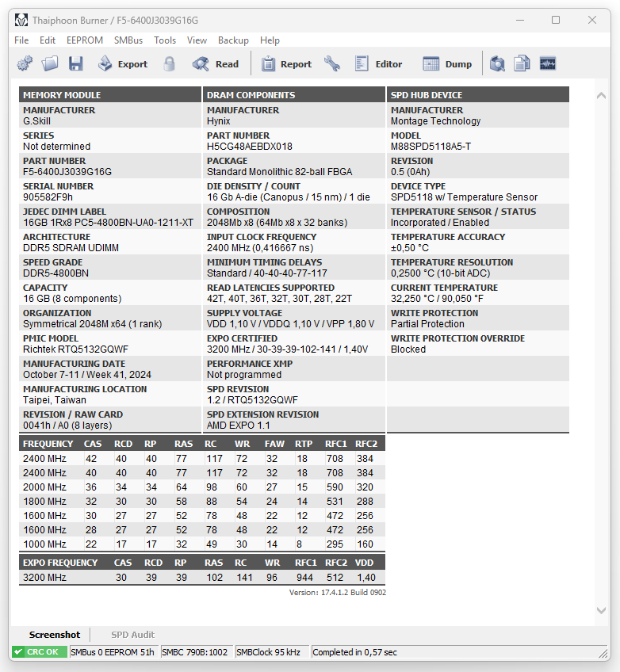
Task: Switch to the SPD Audit tab
Action: (x=133, y=635)
